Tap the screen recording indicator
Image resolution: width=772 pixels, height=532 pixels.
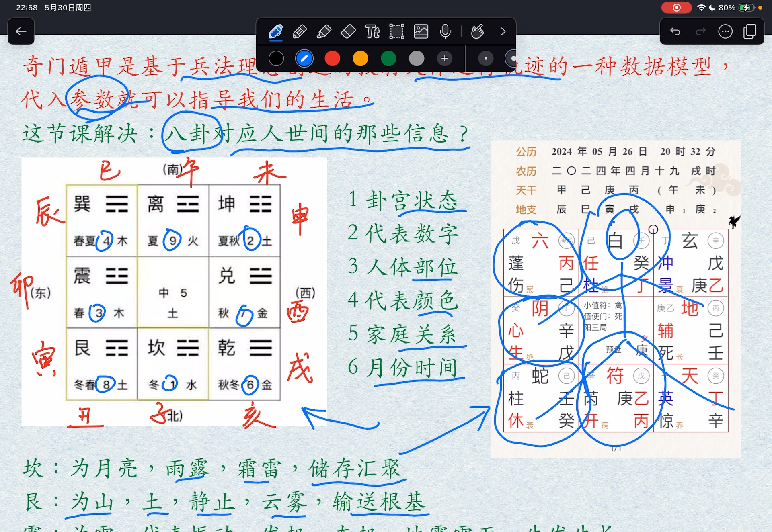pos(677,8)
